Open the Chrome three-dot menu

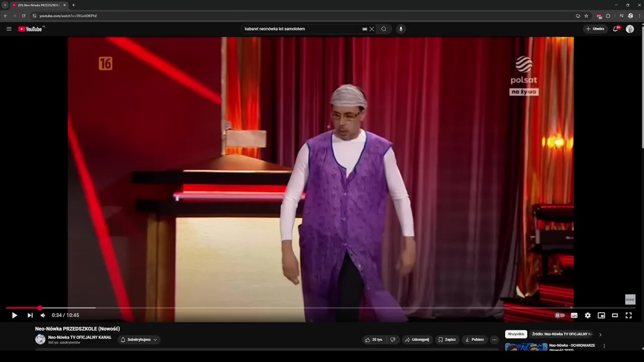[x=639, y=16]
